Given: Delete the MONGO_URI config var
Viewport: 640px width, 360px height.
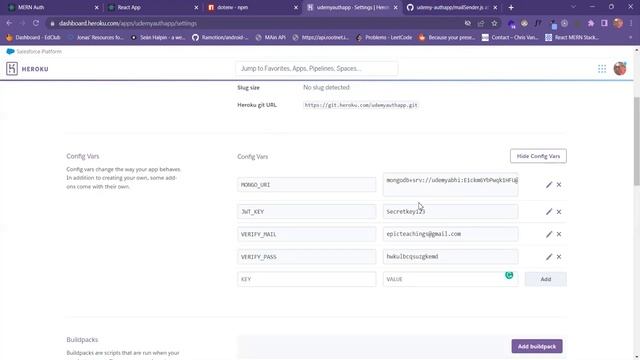Looking at the screenshot, I should pyautogui.click(x=559, y=184).
